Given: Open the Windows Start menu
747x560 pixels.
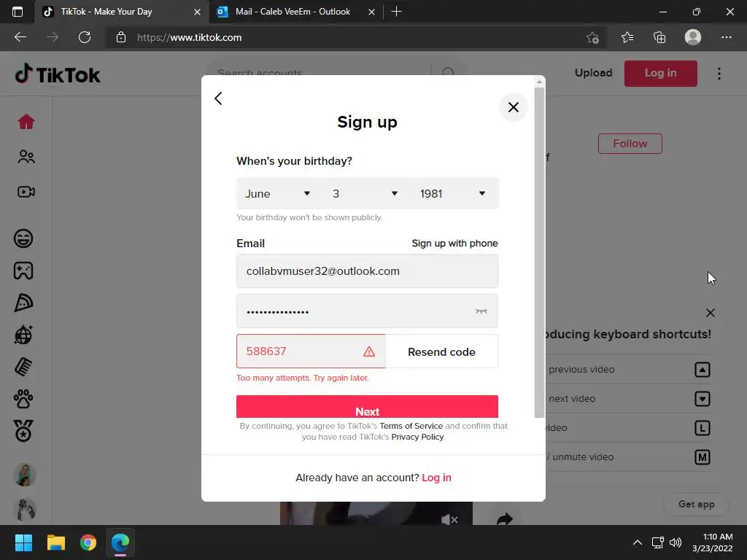Looking at the screenshot, I should [23, 542].
